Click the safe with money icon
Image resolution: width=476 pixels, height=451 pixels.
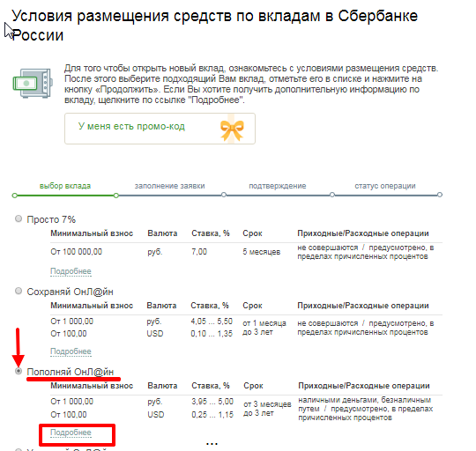click(33, 83)
